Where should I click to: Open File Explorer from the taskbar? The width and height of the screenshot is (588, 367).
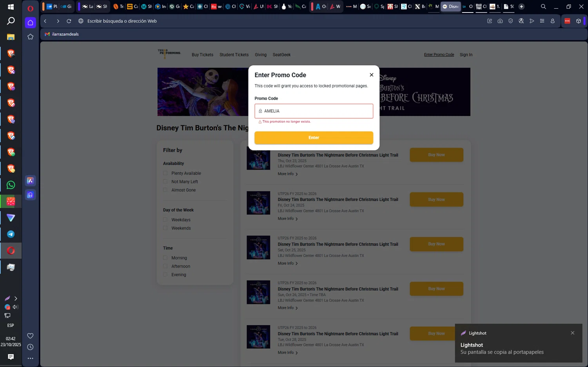[x=11, y=37]
